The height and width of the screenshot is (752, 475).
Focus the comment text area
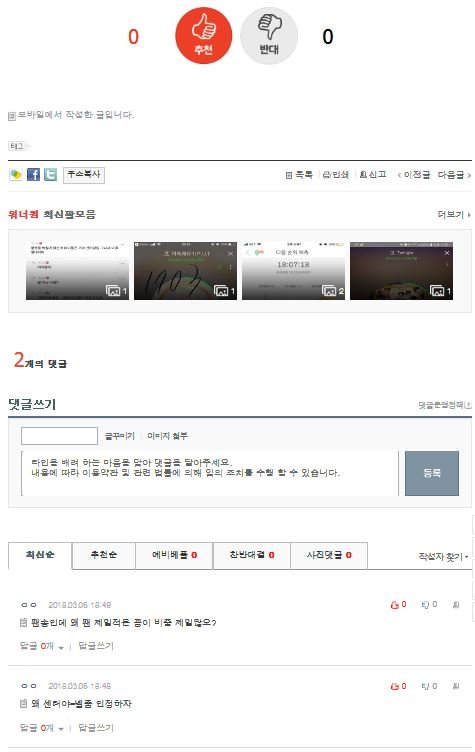pos(210,473)
